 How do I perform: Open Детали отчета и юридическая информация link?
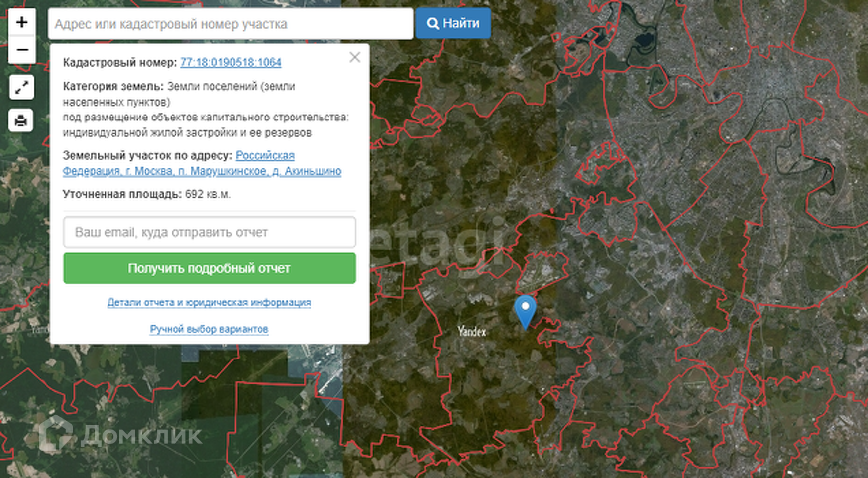[x=209, y=302]
